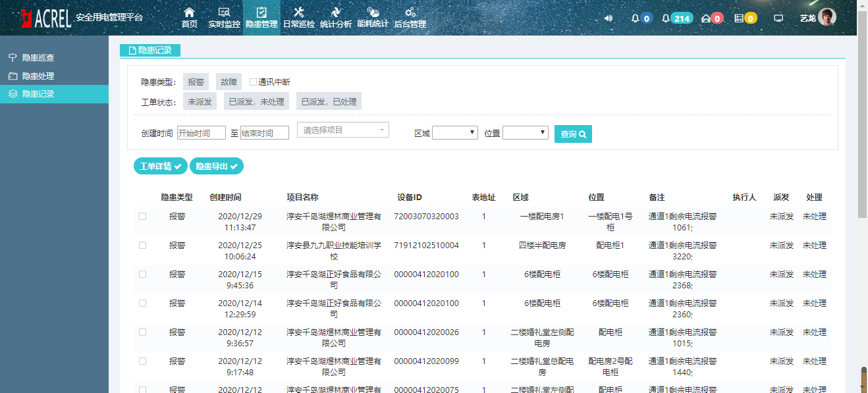
Task: Open the 请选择项目 project dropdown
Action: [x=343, y=130]
